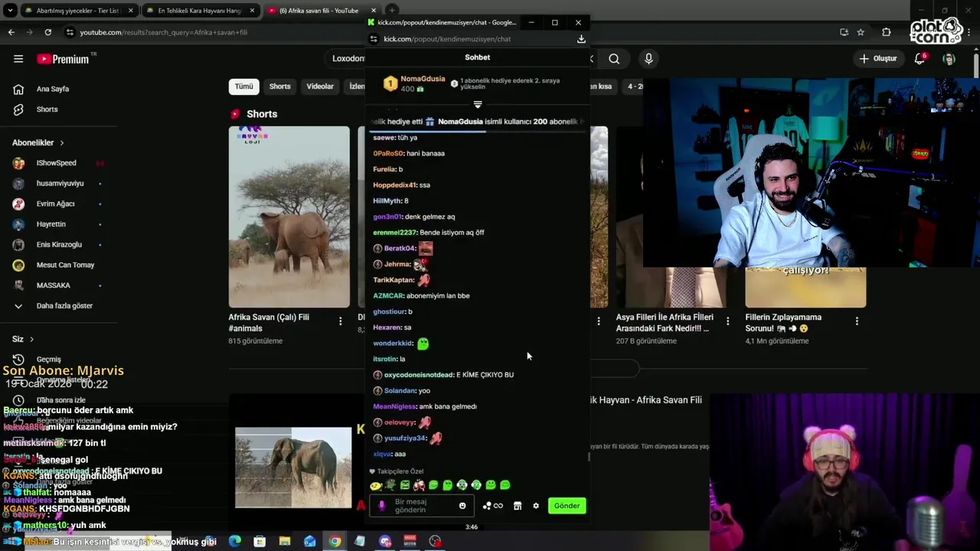Open Chrome tab search dropdown arrow
This screenshot has width=980, height=551.
tap(11, 11)
